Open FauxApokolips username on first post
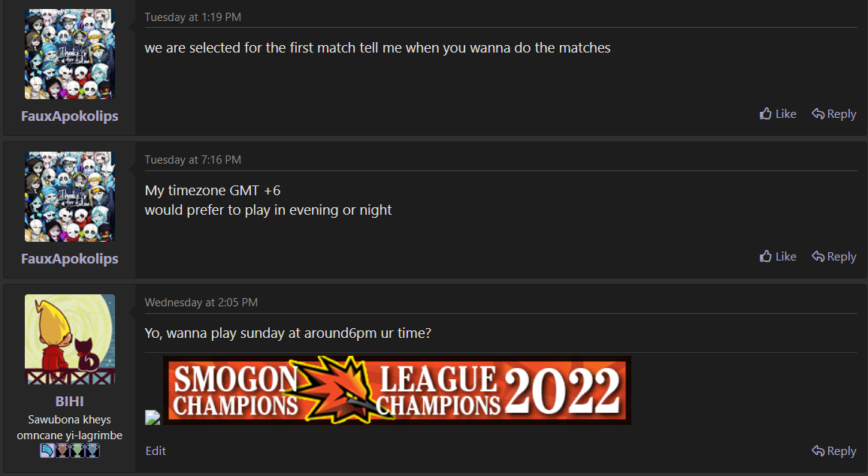Viewport: 868px width, 476px height. 70,116
